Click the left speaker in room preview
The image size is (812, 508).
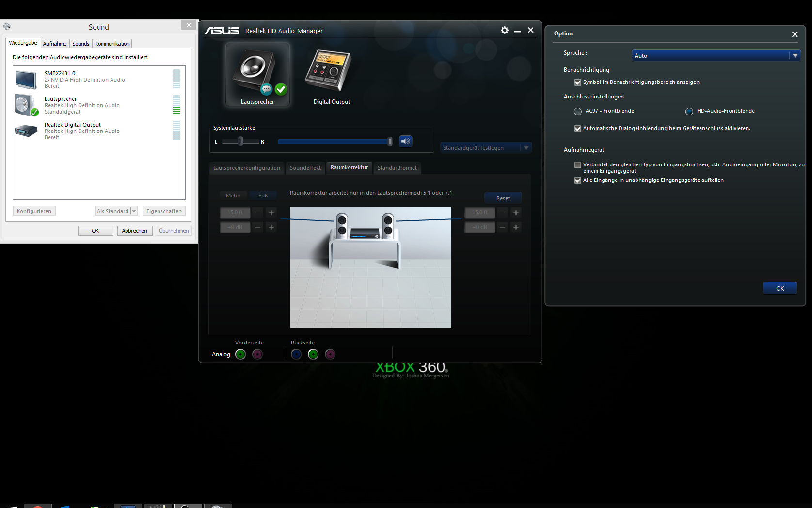point(342,226)
